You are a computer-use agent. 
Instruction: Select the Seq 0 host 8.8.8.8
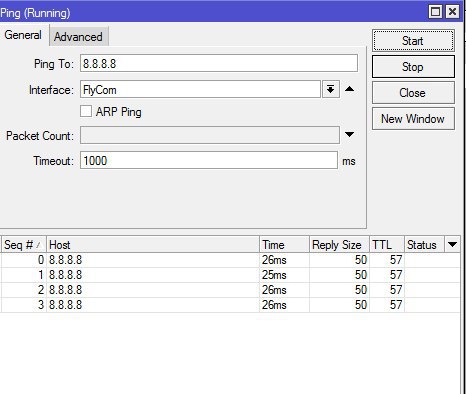click(x=65, y=260)
